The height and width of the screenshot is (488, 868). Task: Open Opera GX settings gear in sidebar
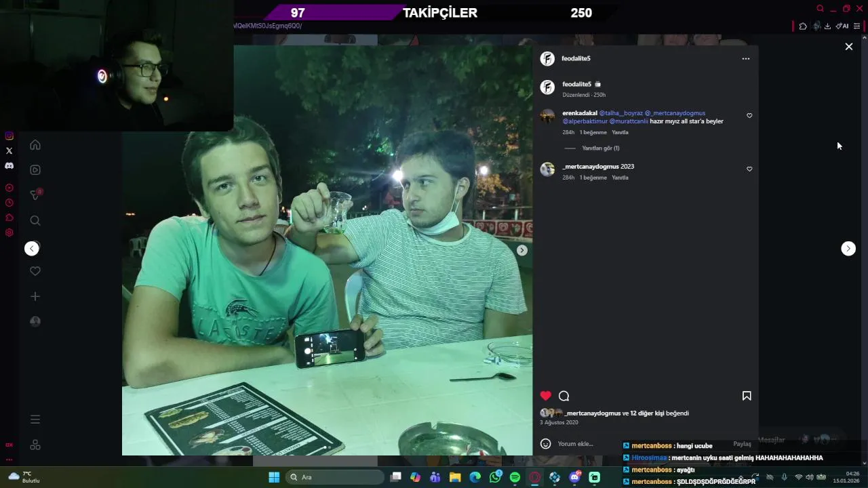[x=9, y=232]
